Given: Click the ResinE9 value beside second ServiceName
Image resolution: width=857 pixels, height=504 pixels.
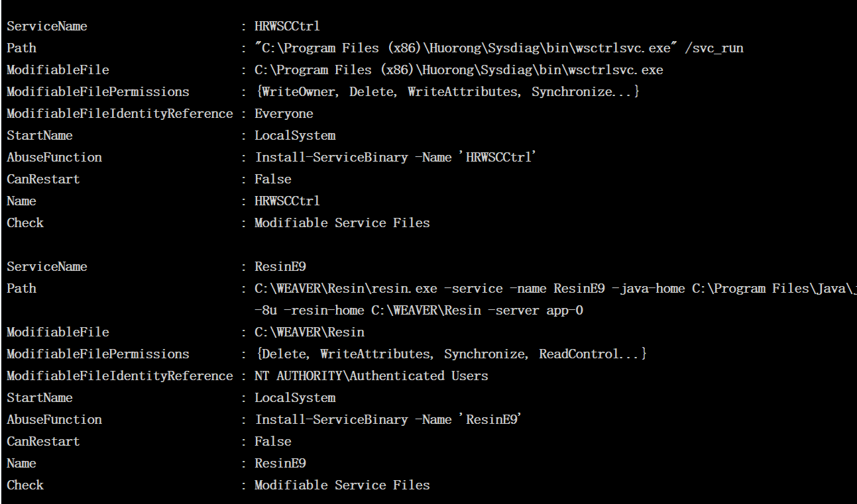Looking at the screenshot, I should click(x=280, y=267).
